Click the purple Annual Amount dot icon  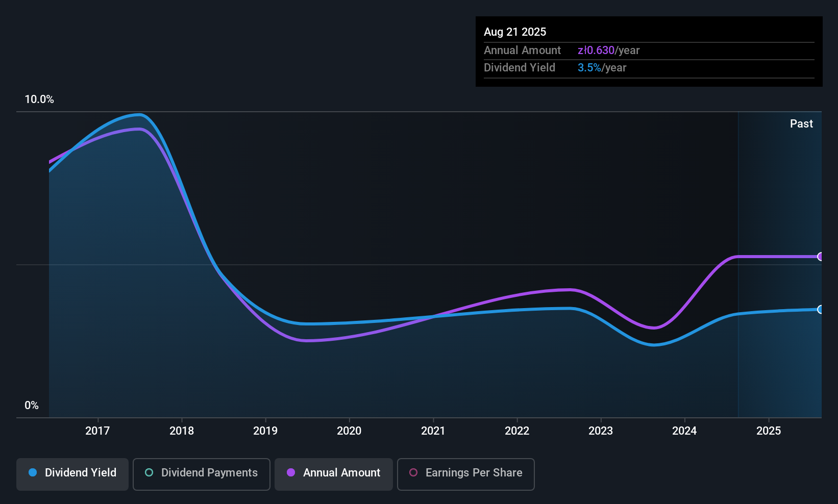pyautogui.click(x=291, y=473)
